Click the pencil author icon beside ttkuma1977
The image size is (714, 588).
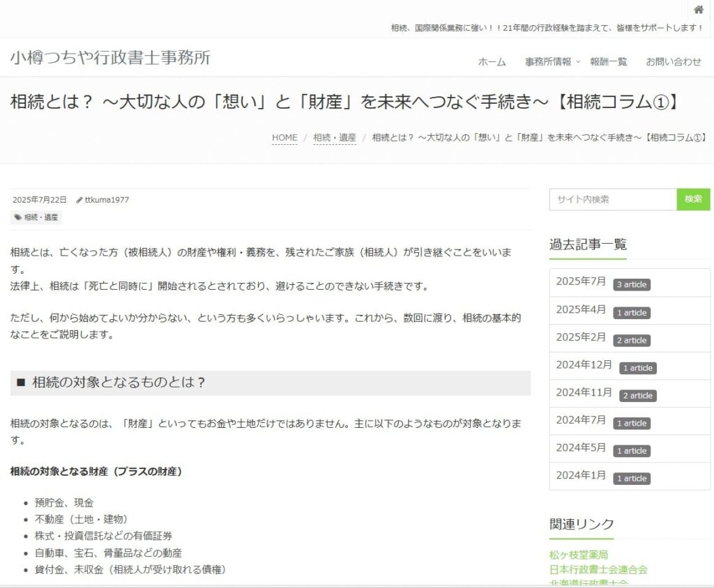(x=79, y=200)
